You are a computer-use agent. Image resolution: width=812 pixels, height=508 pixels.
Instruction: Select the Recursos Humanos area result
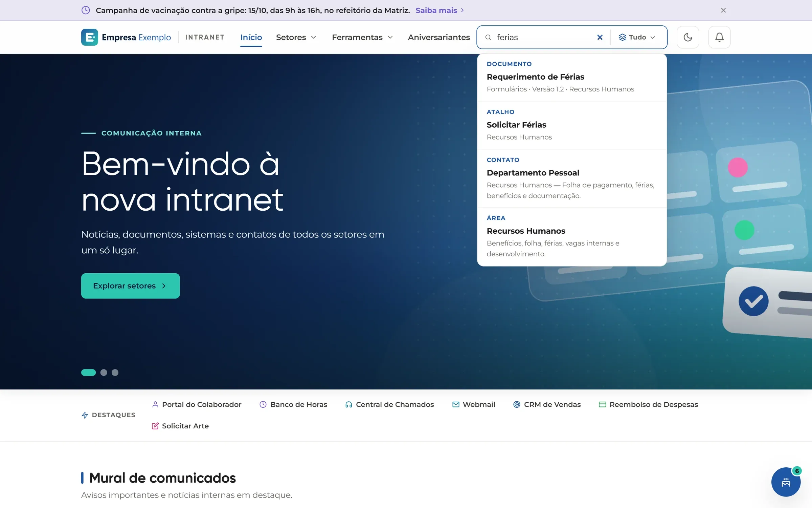572,237
